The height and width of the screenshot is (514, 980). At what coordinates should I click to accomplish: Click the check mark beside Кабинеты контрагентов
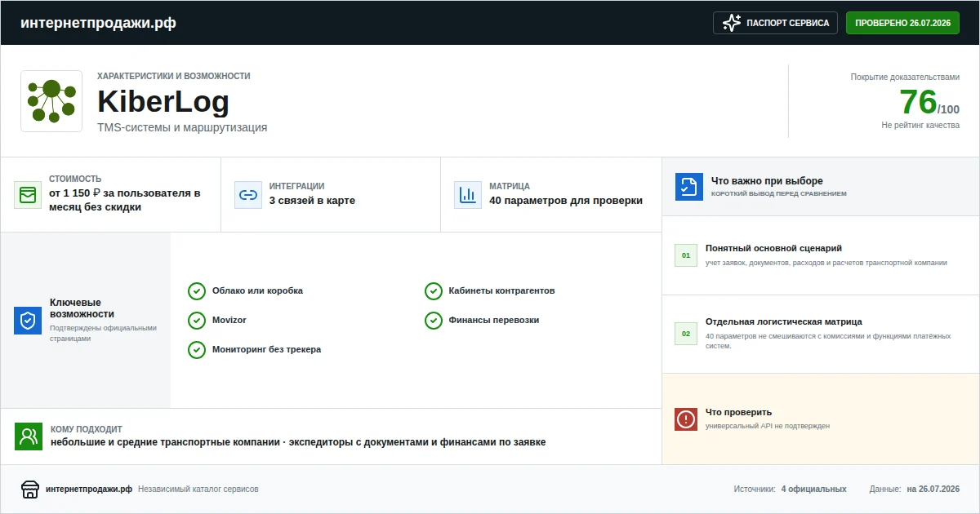click(434, 291)
